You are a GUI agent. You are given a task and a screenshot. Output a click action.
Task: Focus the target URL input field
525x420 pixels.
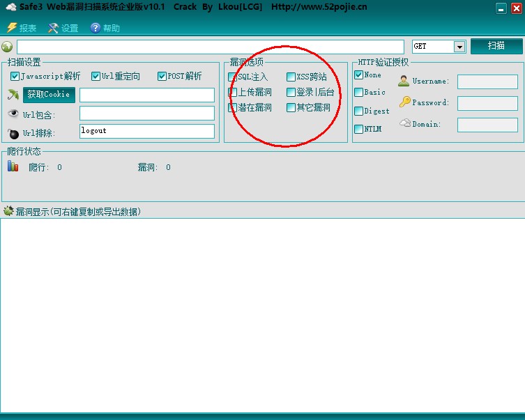pyautogui.click(x=211, y=47)
